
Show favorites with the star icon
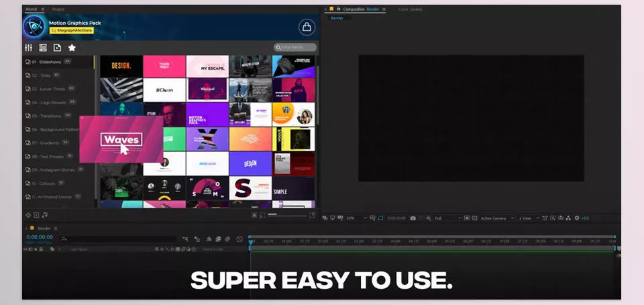click(72, 48)
